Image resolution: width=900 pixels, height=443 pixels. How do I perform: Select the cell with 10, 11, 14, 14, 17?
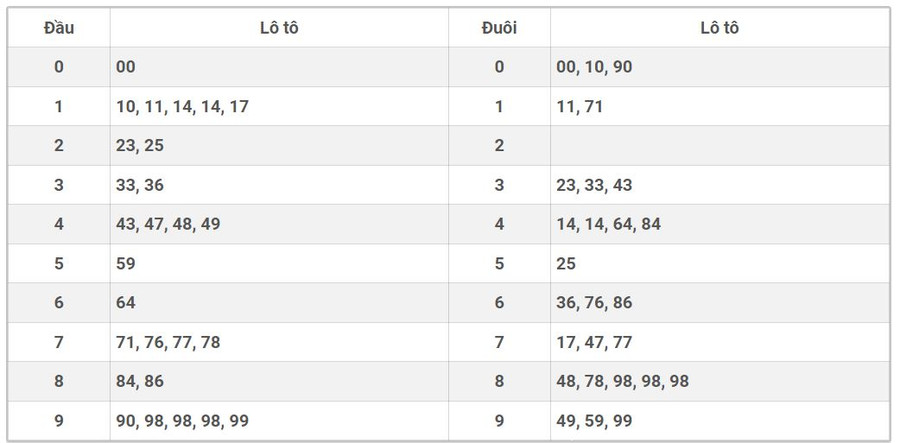pyautogui.click(x=182, y=106)
